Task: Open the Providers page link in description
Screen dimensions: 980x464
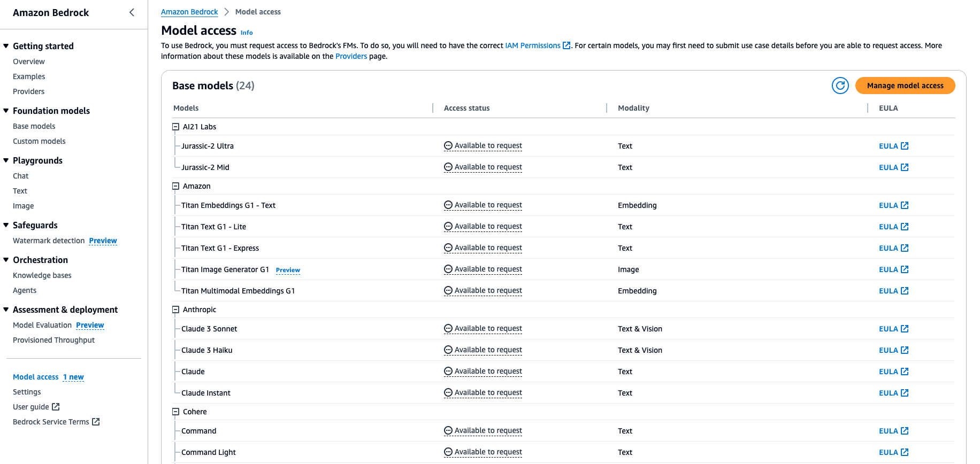Action: tap(351, 56)
